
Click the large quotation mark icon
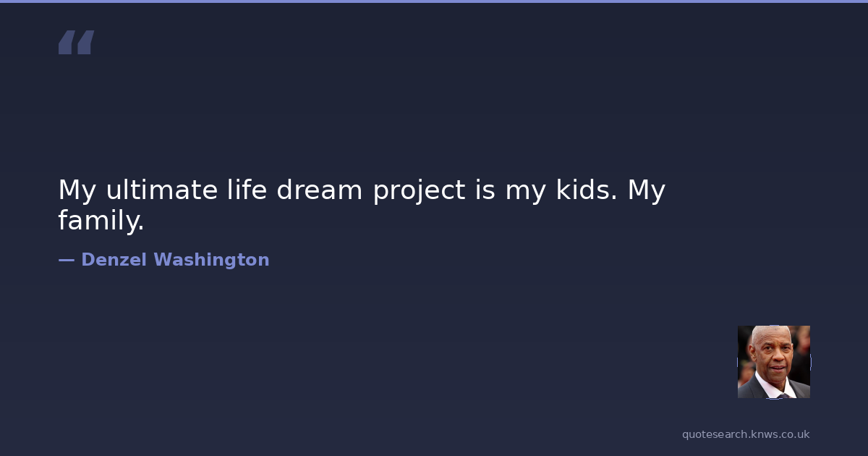point(76,43)
